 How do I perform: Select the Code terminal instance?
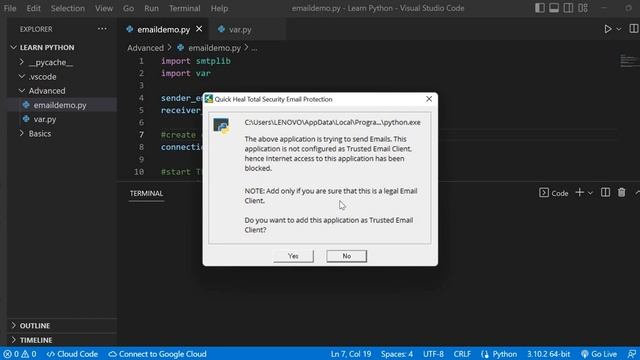tap(554, 193)
